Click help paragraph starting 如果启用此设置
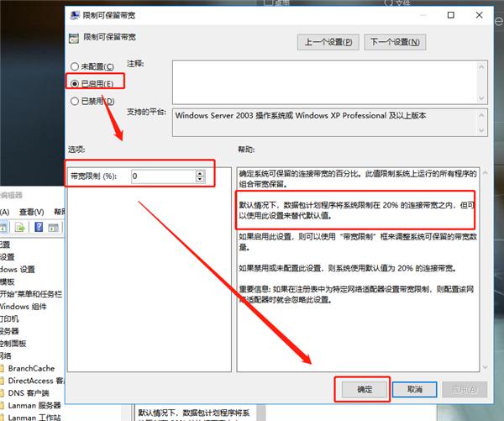Image resolution: width=504 pixels, height=421 pixels. pyautogui.click(x=358, y=242)
